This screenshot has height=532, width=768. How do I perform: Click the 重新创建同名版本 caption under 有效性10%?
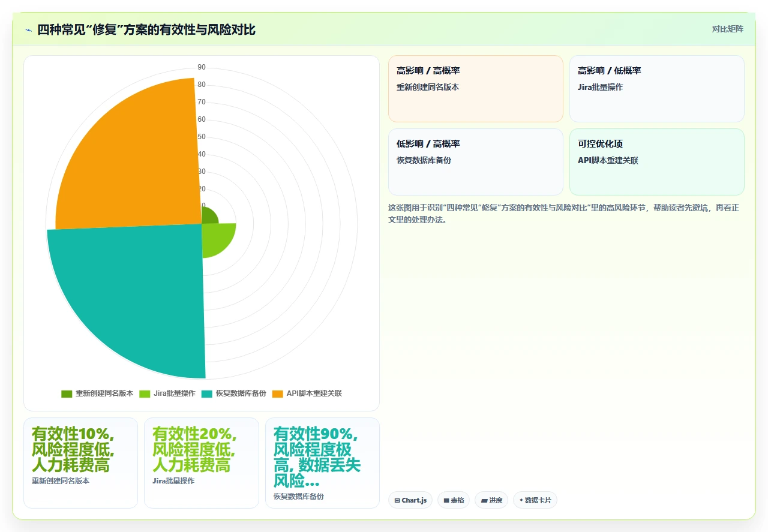[x=61, y=481]
